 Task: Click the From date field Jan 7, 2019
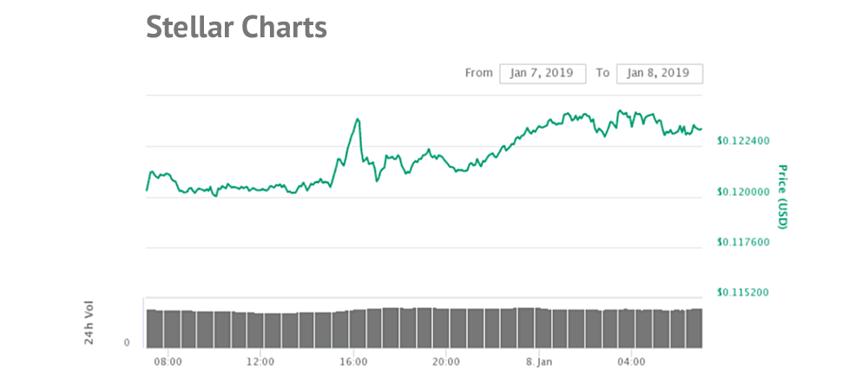pyautogui.click(x=542, y=73)
